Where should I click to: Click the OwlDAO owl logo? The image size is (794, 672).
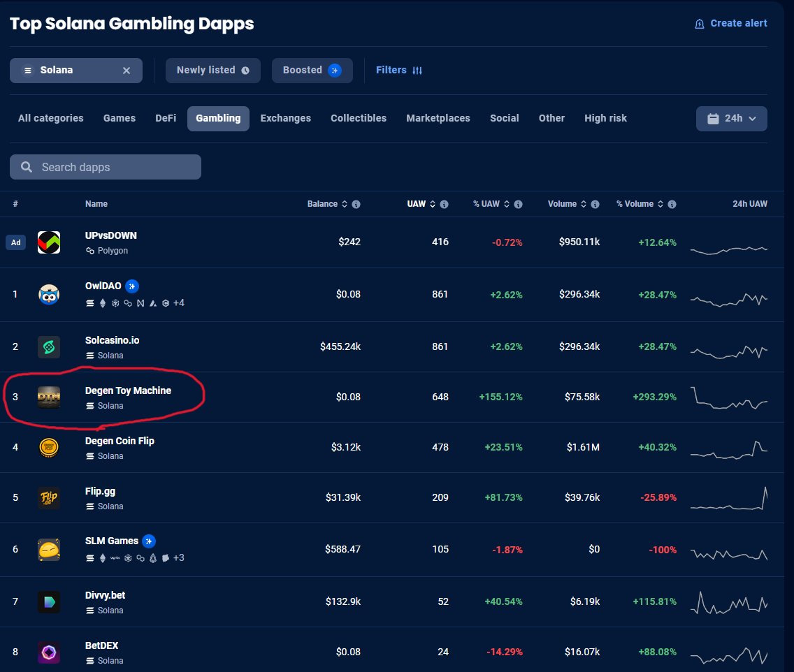(x=48, y=294)
